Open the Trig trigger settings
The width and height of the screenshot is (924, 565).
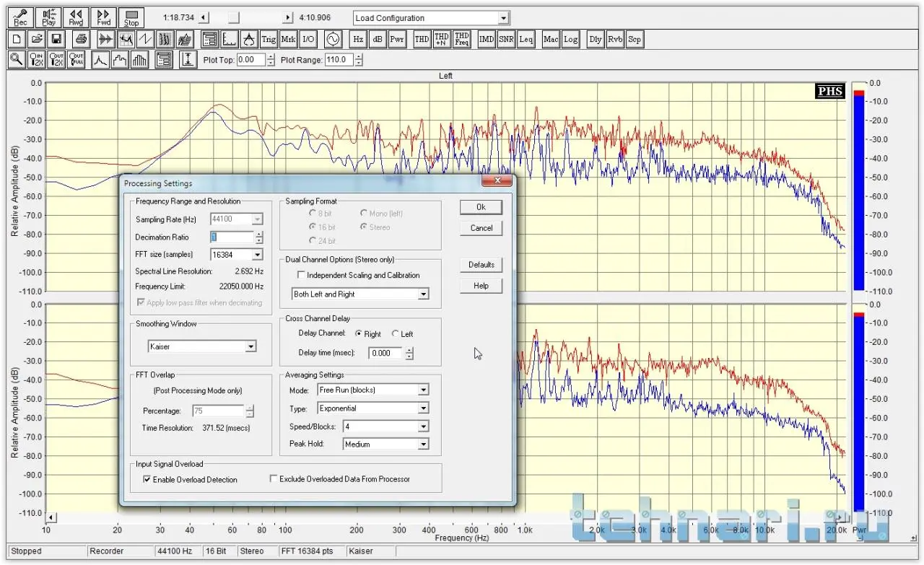[x=269, y=39]
